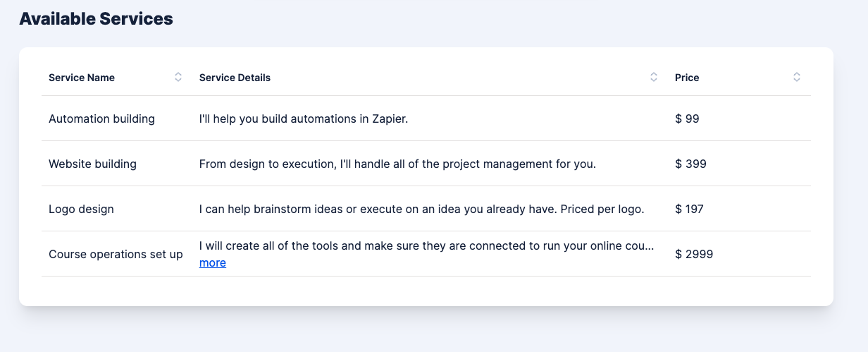Click the $ 2999 price cell
The width and height of the screenshot is (868, 352).
coord(694,254)
